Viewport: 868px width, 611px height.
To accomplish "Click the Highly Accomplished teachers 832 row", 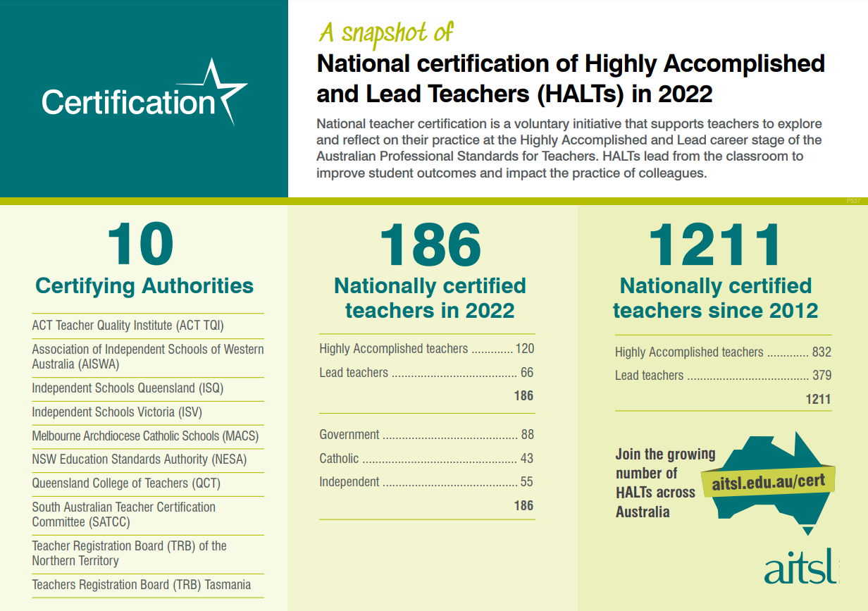I will 723,352.
